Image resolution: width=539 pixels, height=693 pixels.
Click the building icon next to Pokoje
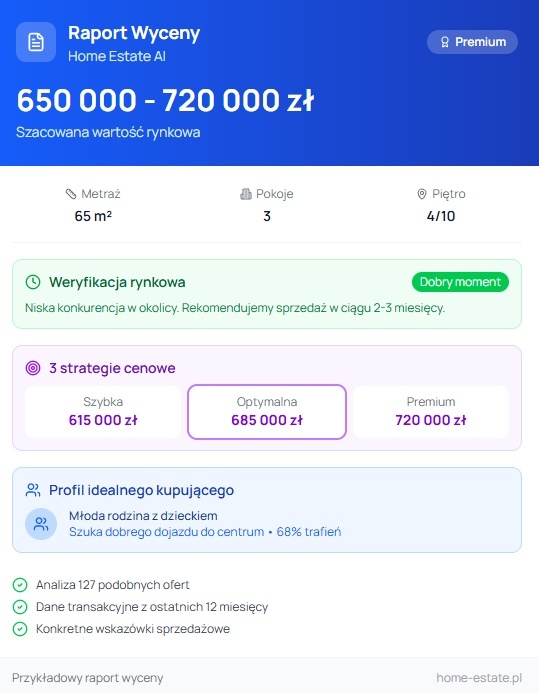246,194
